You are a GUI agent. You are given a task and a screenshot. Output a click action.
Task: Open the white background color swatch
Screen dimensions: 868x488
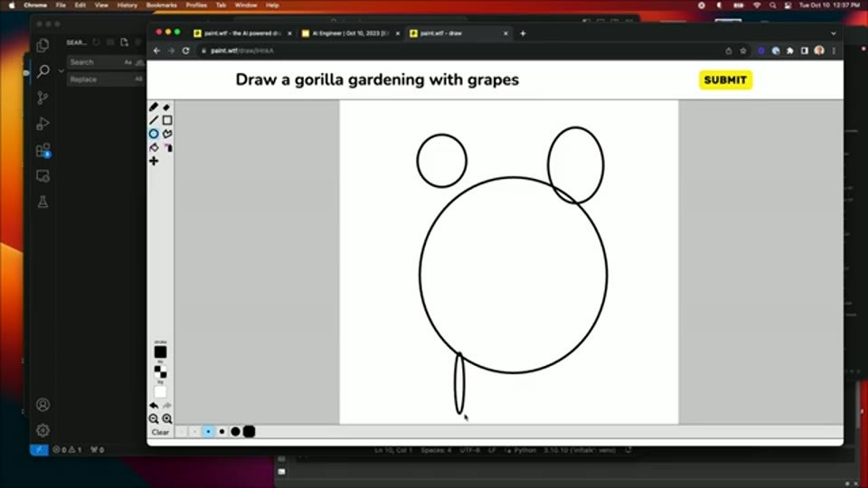click(161, 391)
